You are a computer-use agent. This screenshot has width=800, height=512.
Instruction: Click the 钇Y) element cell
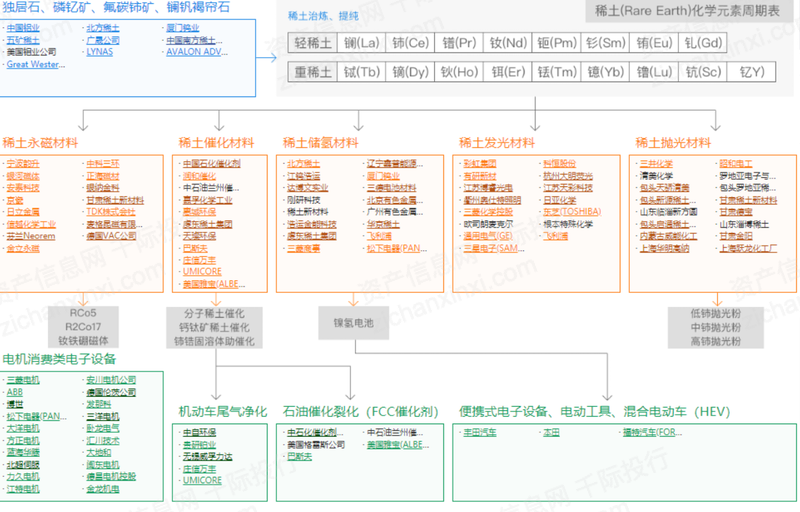(752, 72)
